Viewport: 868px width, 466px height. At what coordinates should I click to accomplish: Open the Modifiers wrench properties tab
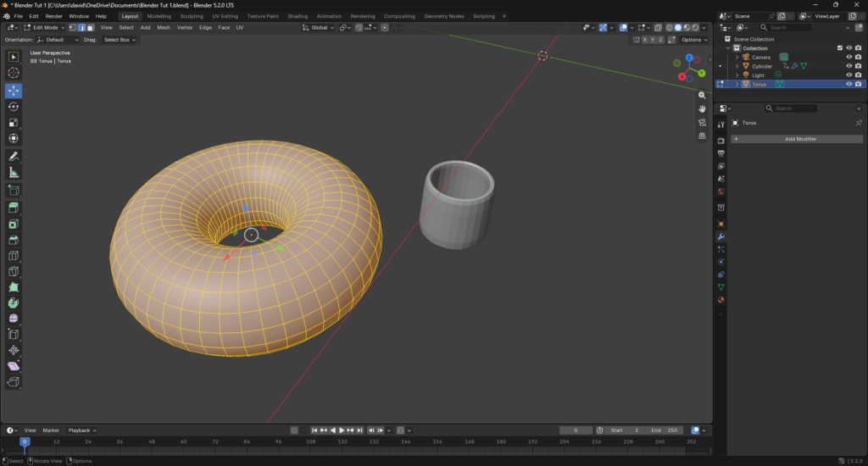[721, 236]
